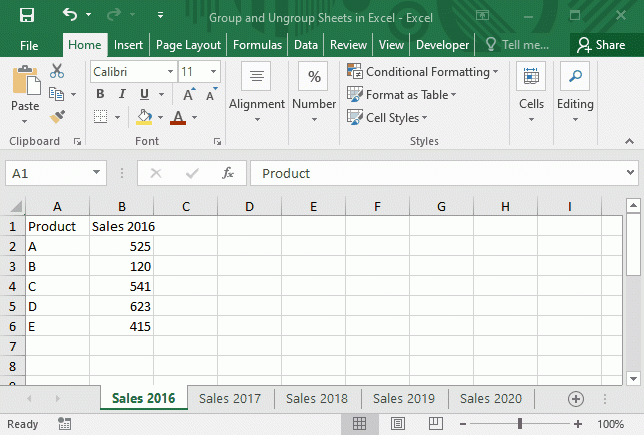Image resolution: width=644 pixels, height=435 pixels.
Task: Open the File menu button
Action: click(29, 45)
